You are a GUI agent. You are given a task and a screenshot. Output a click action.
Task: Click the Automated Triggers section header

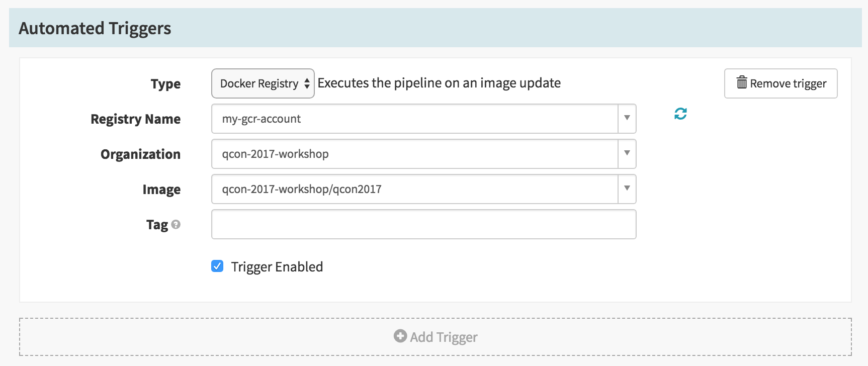coord(436,28)
